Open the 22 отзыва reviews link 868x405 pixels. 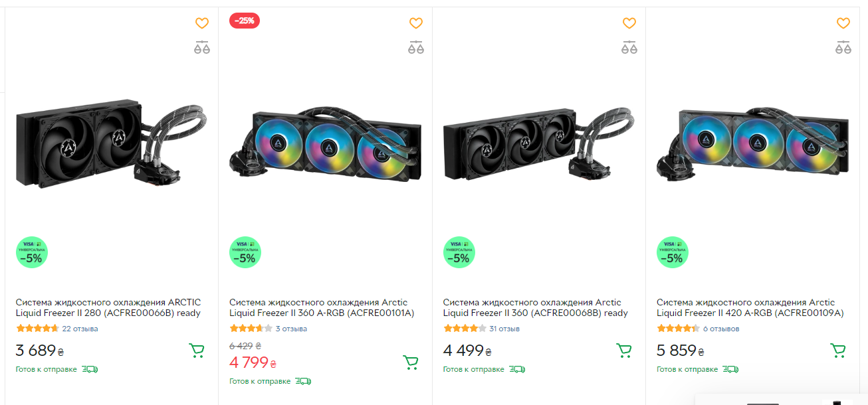80,329
